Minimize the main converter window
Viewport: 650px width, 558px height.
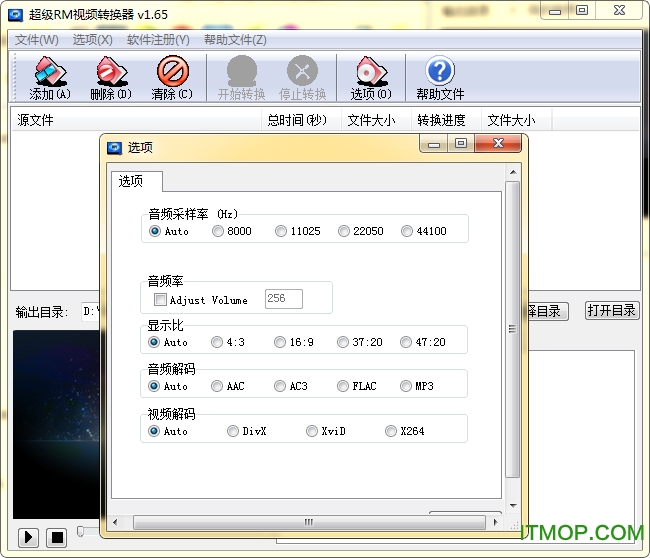tap(555, 11)
